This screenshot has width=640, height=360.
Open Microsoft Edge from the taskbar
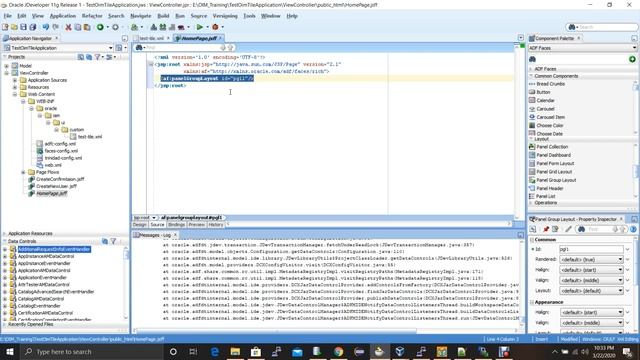click(215, 351)
